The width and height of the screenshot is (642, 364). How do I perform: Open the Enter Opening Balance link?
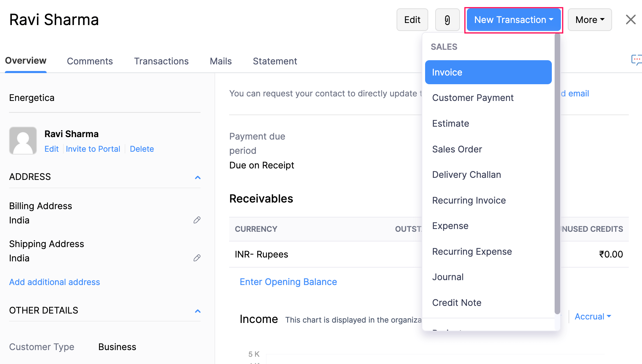[x=288, y=282]
